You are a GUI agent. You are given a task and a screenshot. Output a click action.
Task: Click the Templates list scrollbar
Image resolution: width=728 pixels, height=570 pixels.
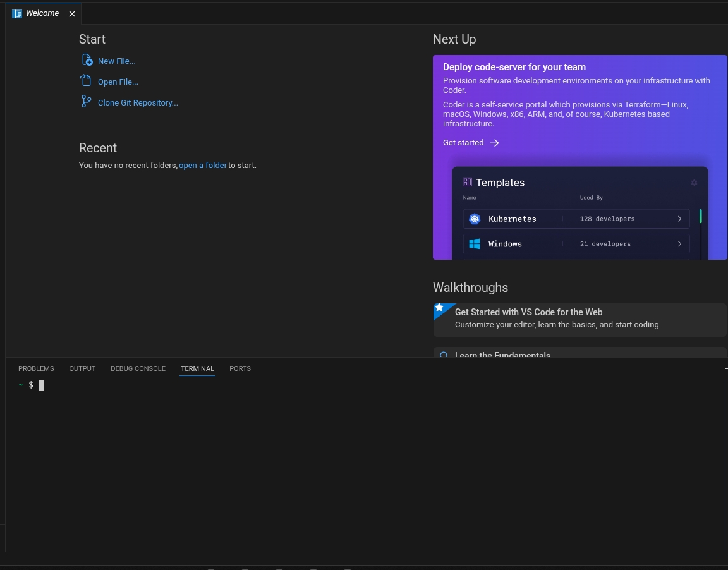click(701, 216)
